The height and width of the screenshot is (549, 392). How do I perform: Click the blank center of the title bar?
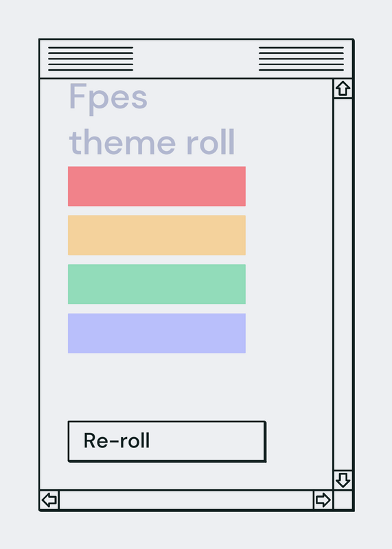click(196, 58)
